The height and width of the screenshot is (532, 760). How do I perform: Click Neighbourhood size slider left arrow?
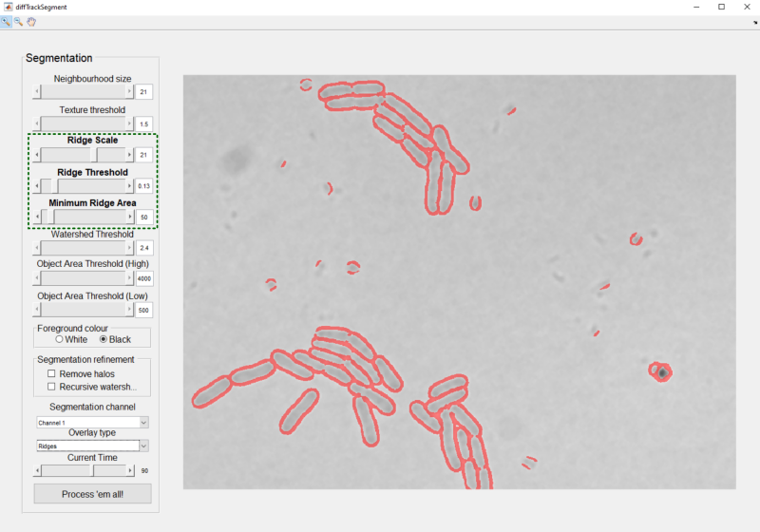(x=37, y=91)
